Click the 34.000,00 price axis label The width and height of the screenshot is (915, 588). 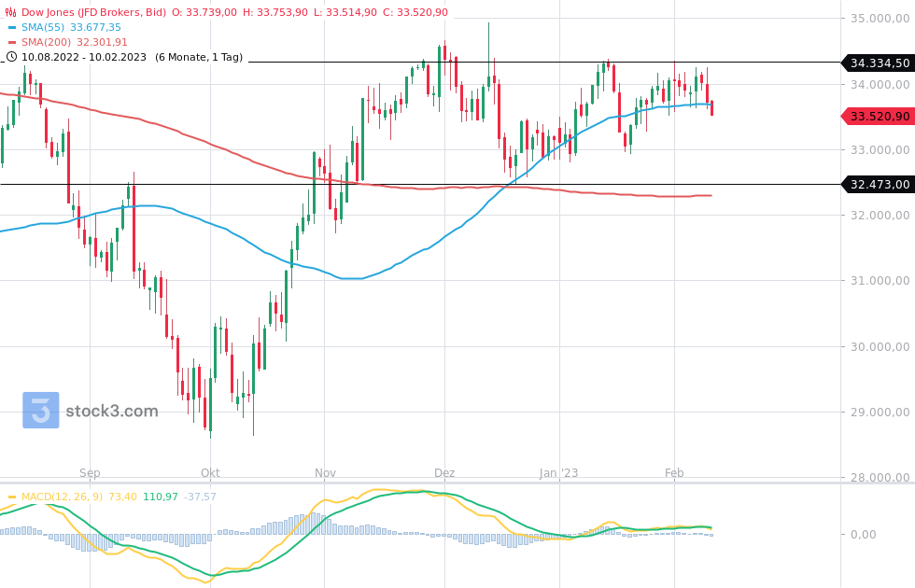(x=880, y=85)
